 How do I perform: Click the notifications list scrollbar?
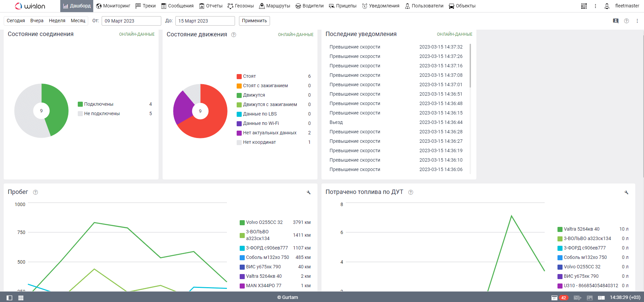pos(470,66)
